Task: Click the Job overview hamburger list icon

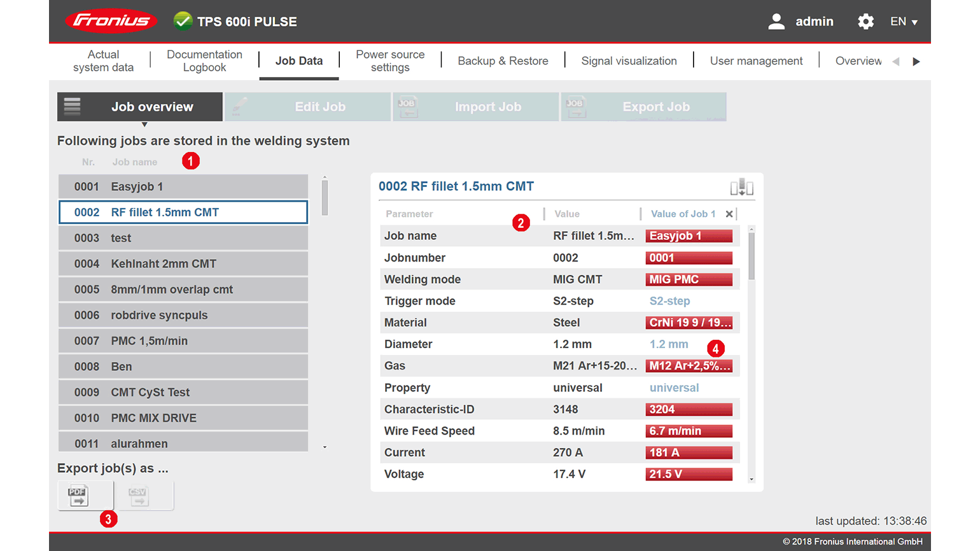Action: [73, 106]
